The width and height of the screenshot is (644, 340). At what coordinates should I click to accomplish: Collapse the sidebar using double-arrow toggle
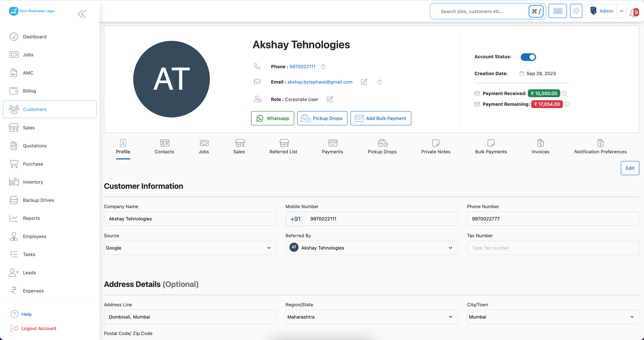click(x=82, y=14)
